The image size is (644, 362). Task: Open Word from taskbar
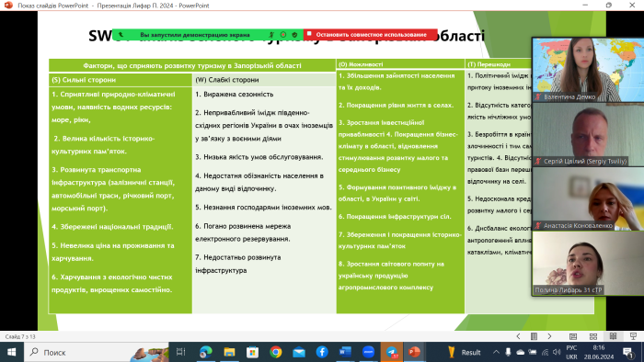pyautogui.click(x=345, y=352)
